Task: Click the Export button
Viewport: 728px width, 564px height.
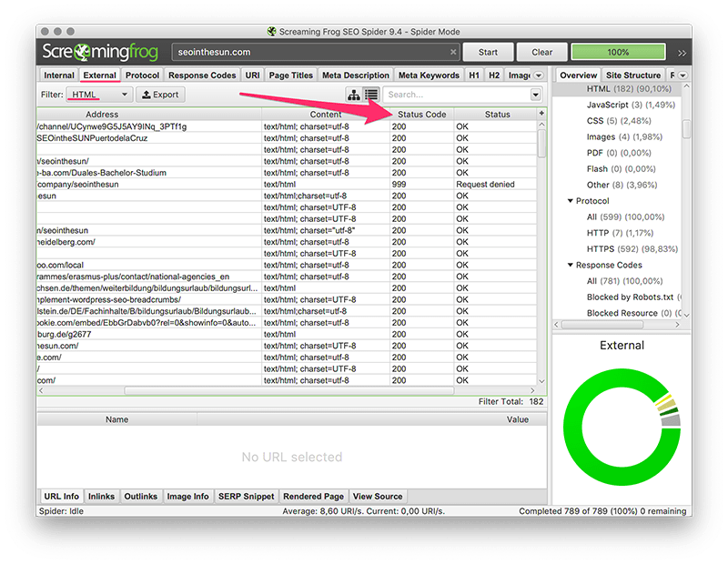Action: point(160,95)
